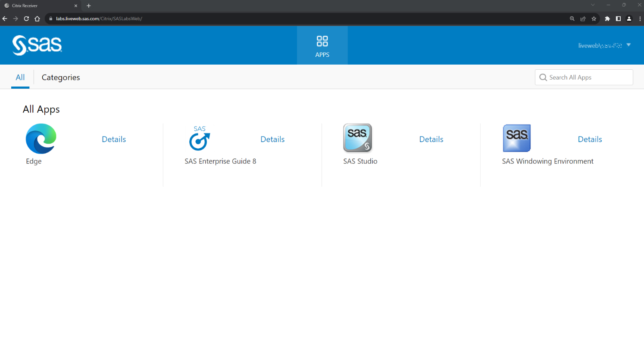This screenshot has width=644, height=347.
Task: Open Details for SAS Enterprise Guide 8
Action: [x=272, y=139]
